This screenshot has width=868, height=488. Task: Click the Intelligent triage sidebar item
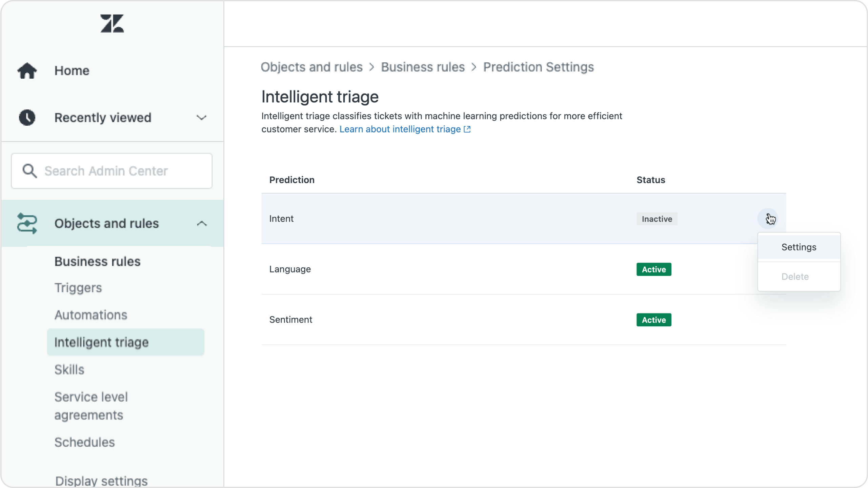[x=101, y=342]
